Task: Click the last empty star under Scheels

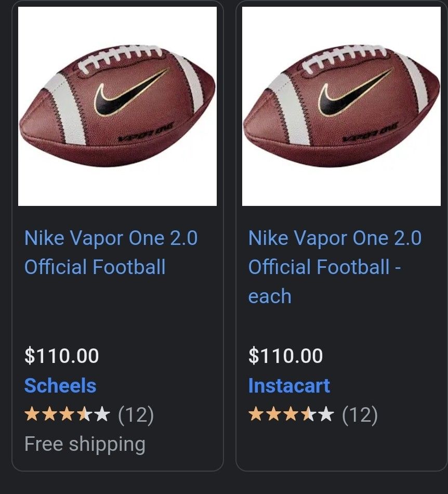Action: click(x=102, y=414)
